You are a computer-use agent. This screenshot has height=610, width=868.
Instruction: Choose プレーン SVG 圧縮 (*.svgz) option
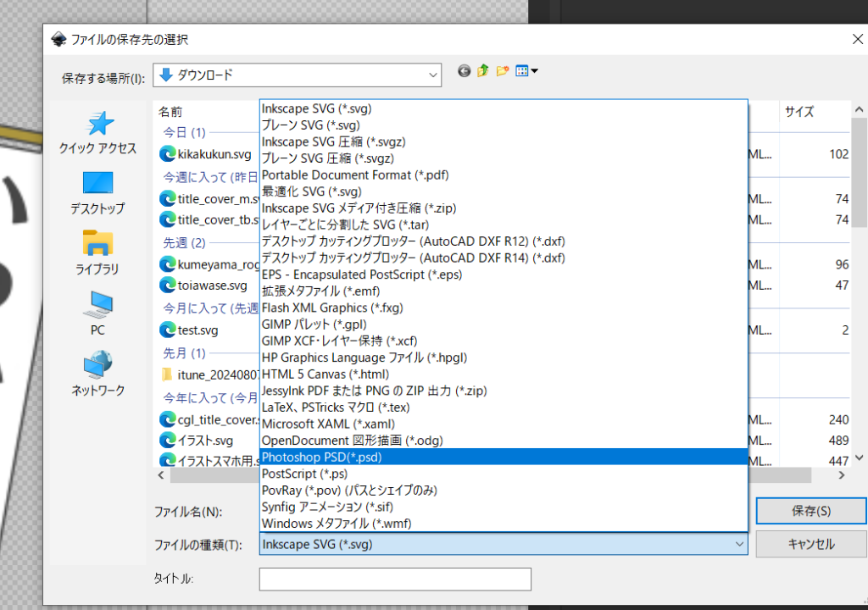coord(504,158)
